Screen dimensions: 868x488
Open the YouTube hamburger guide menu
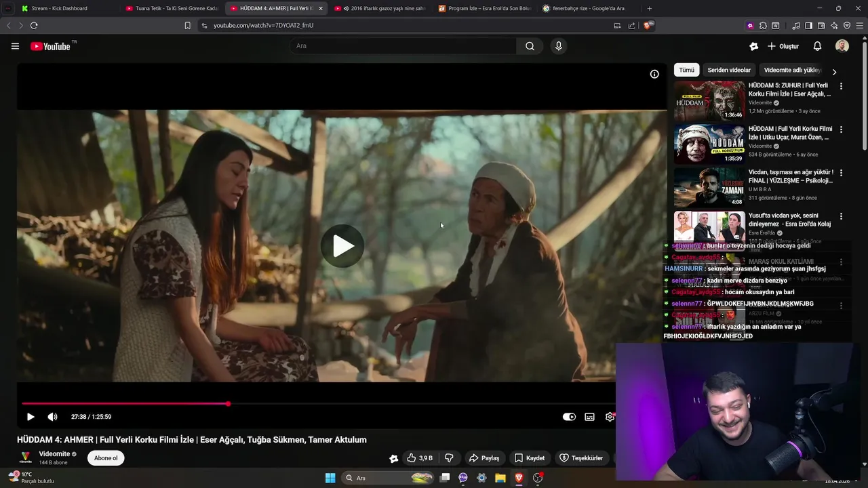click(x=15, y=46)
